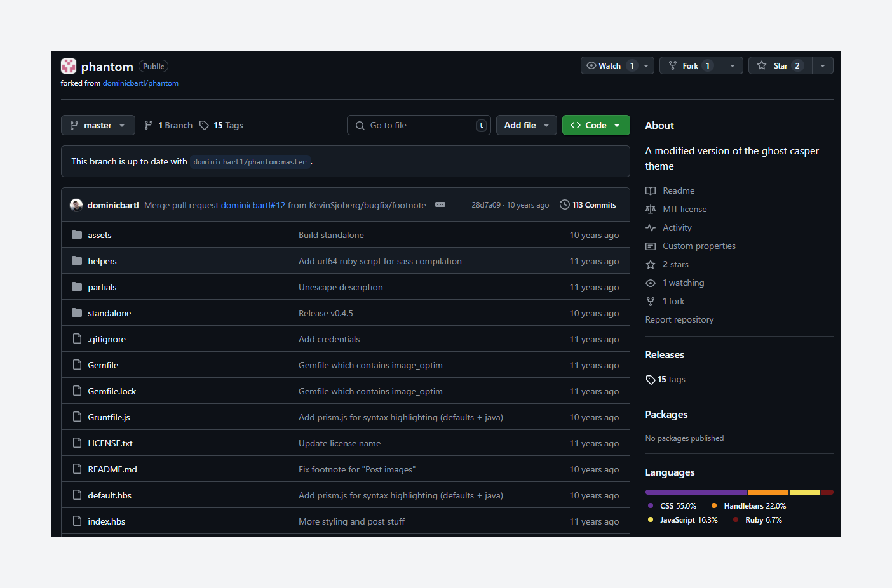Click the Handlebars orange language bar segment

pyautogui.click(x=768, y=492)
